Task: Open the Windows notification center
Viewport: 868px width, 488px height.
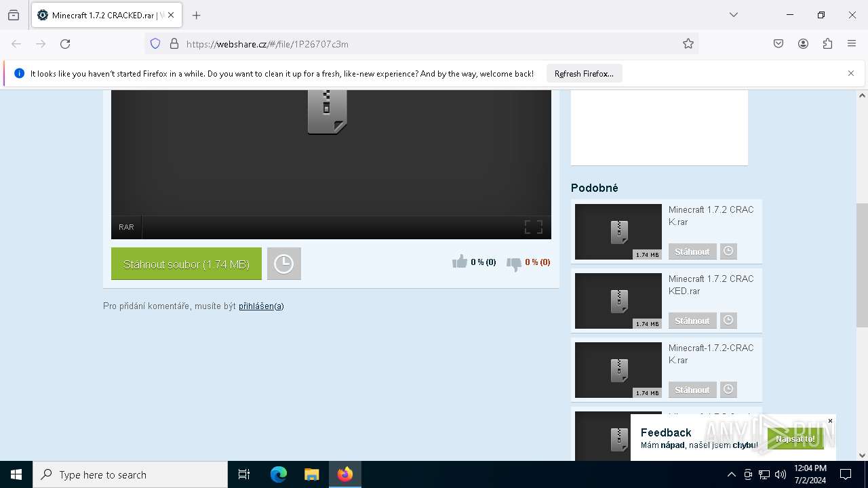Action: click(x=846, y=474)
